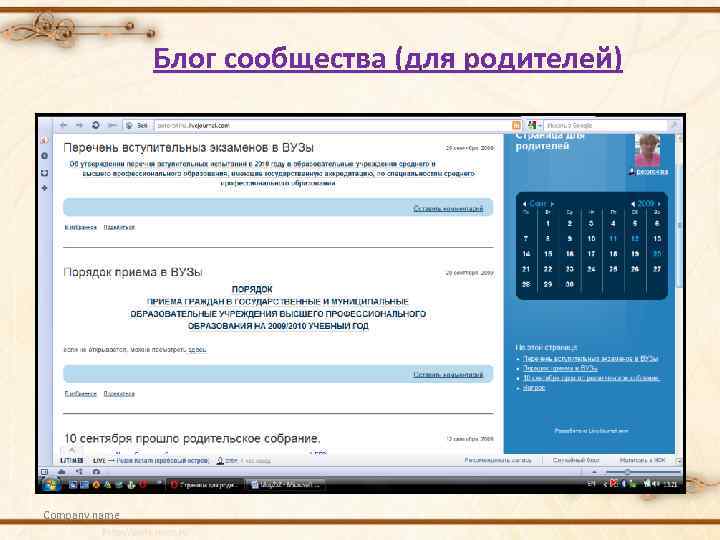Open sidebar link about 10 сентября собрание

click(591, 378)
